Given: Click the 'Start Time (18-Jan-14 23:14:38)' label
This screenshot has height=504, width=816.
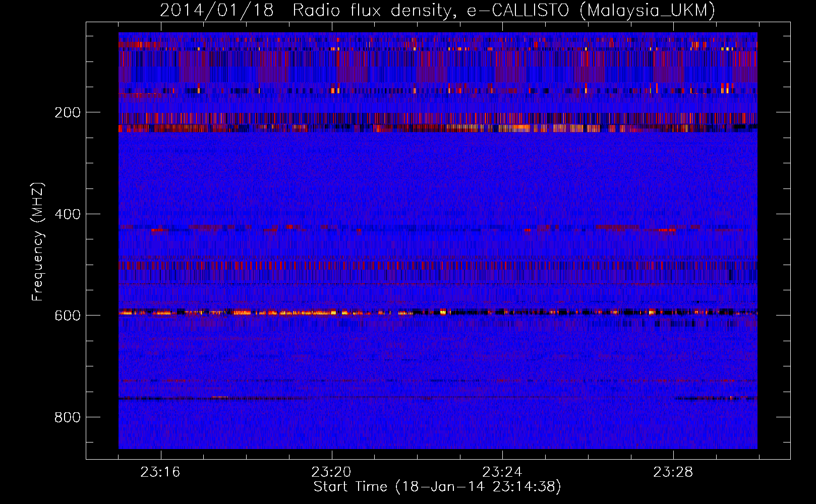Looking at the screenshot, I should pyautogui.click(x=437, y=487).
